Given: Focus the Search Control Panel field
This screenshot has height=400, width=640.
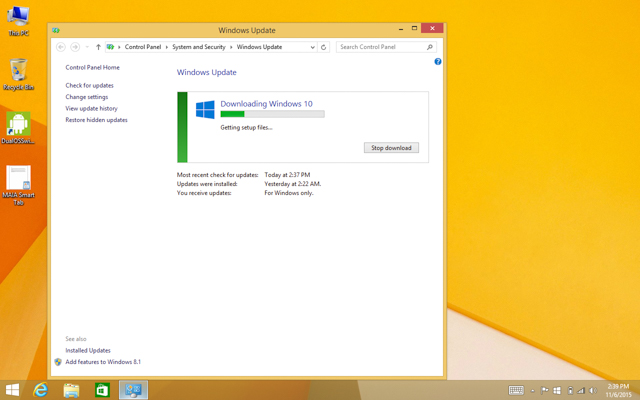Looking at the screenshot, I should tap(381, 47).
